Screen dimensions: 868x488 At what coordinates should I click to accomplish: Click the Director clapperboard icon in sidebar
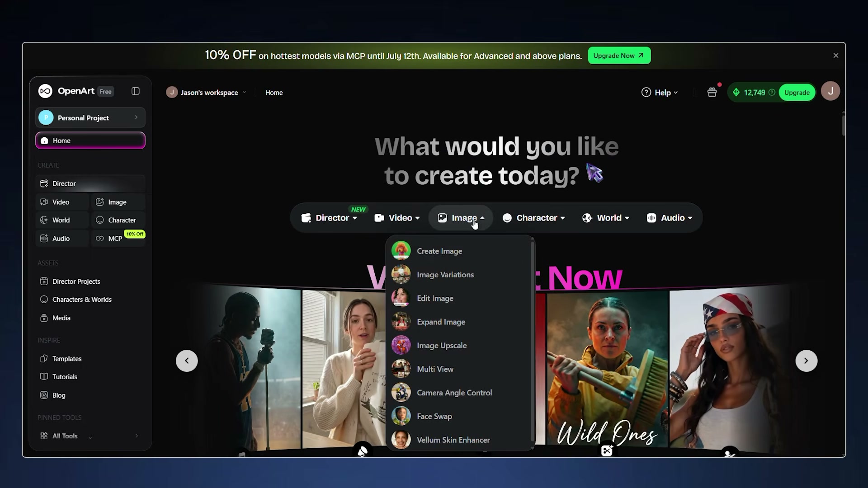coord(44,183)
